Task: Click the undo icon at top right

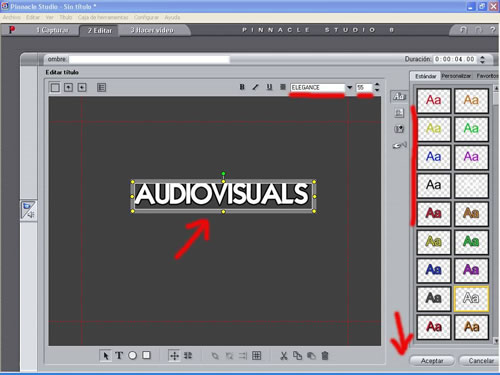Action: (463, 30)
